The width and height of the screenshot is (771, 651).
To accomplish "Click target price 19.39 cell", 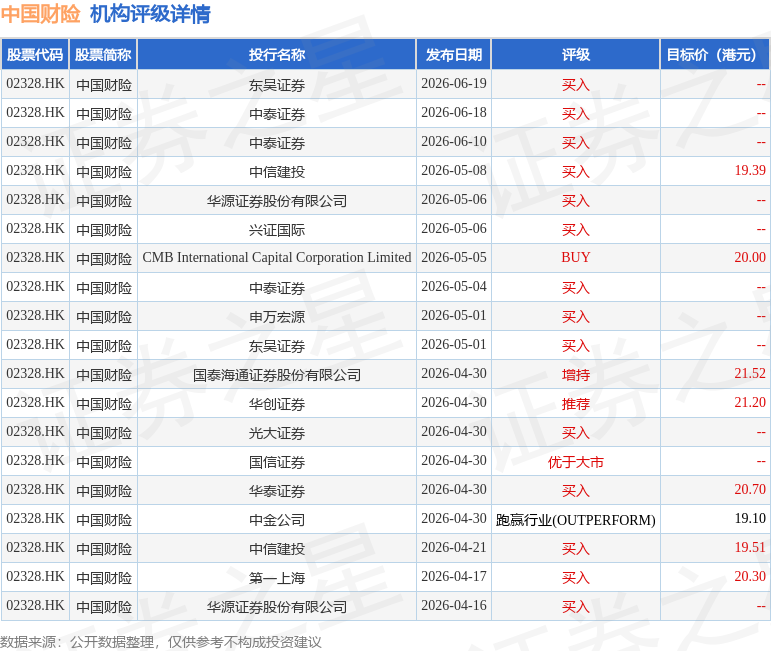I will pos(715,171).
